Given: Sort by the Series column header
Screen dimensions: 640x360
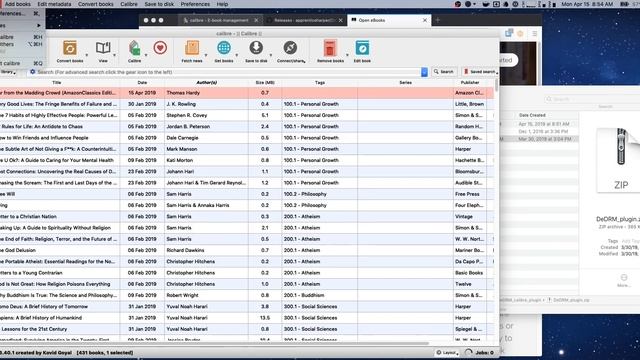Looking at the screenshot, I should [405, 82].
